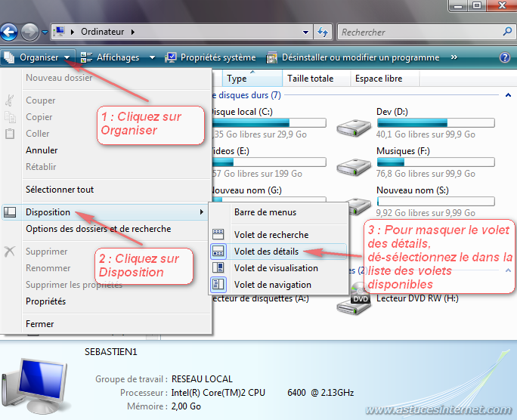Open the recent pages dropdown arrow
517x420 pixels.
click(x=45, y=32)
